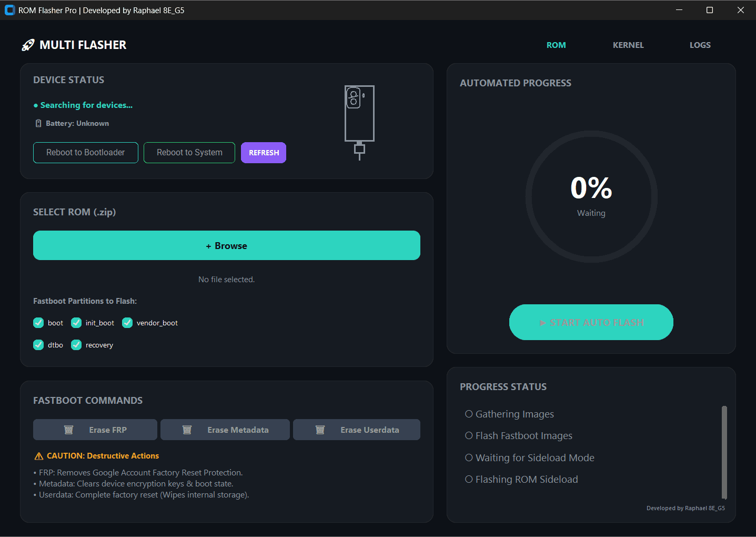Viewport: 756px width, 537px height.
Task: Open the KERNEL tab
Action: (x=628, y=45)
